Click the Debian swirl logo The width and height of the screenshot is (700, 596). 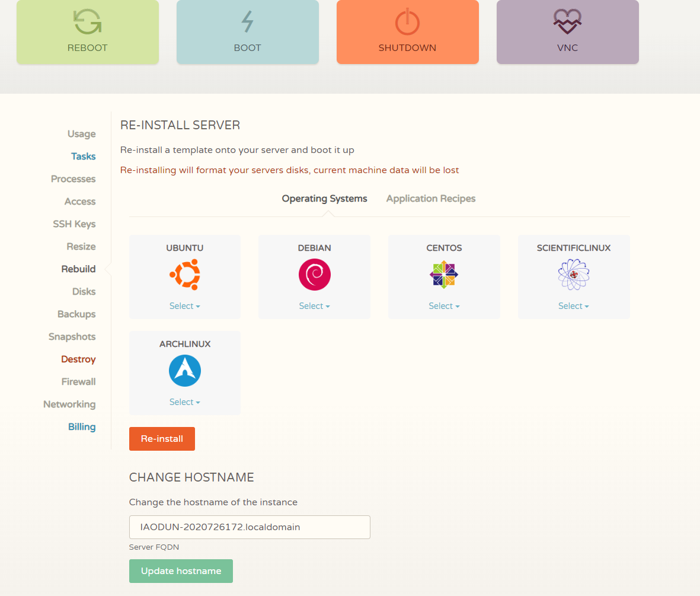(314, 275)
